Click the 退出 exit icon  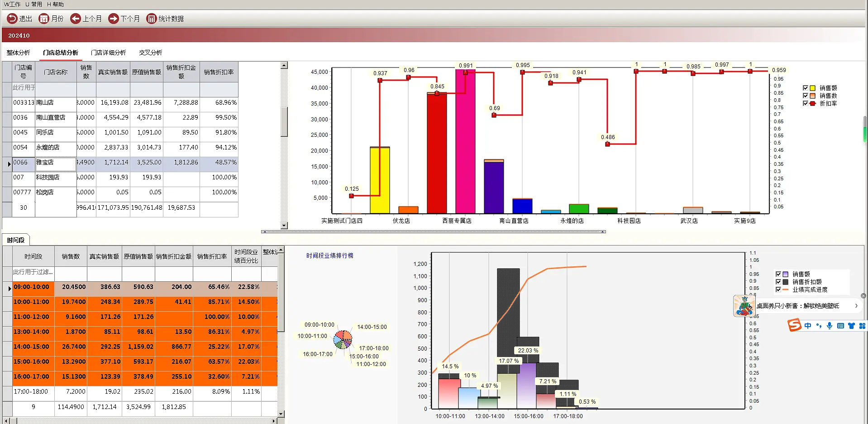[12, 19]
